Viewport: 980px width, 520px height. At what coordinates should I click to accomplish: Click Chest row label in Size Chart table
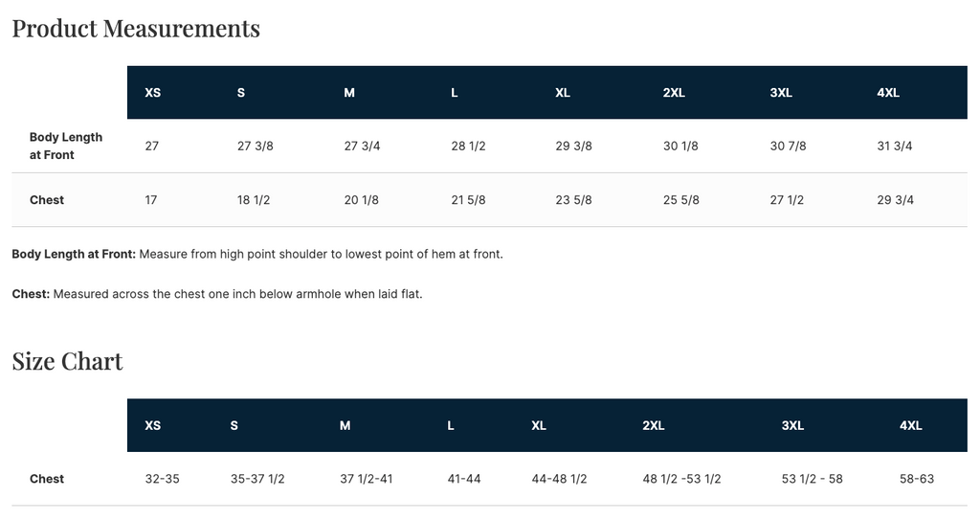tap(47, 479)
